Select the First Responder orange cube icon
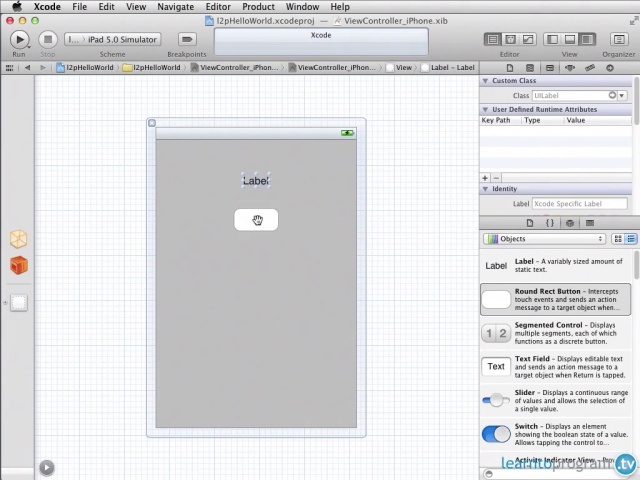This screenshot has width=640, height=480. (19, 266)
